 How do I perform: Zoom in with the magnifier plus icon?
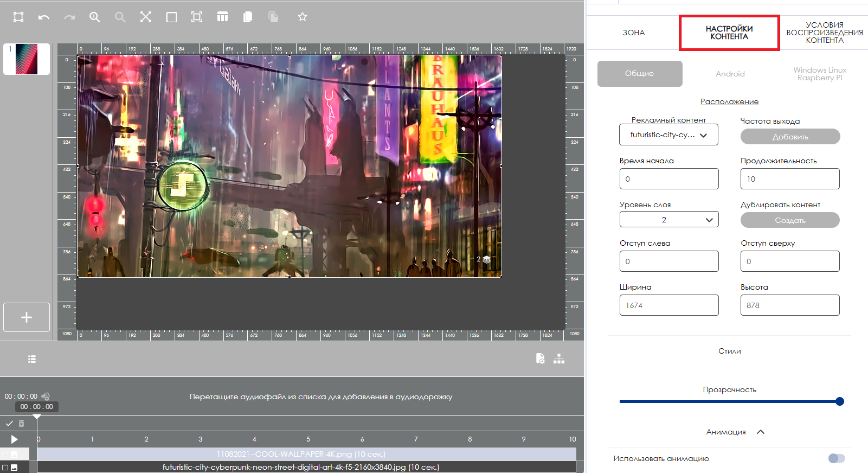coord(95,17)
